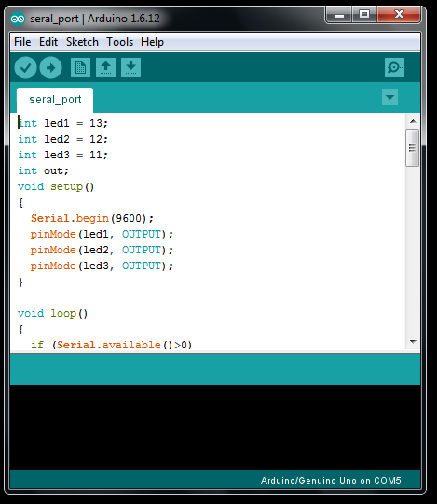
Task: Click 'pinMode(led1, OUTPUT);' line
Action: pyautogui.click(x=102, y=234)
